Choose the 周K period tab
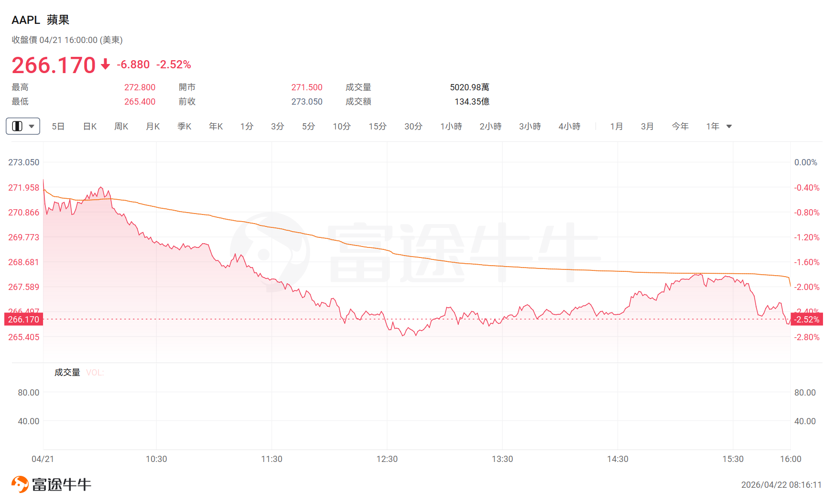This screenshot has height=504, width=834. [x=121, y=127]
